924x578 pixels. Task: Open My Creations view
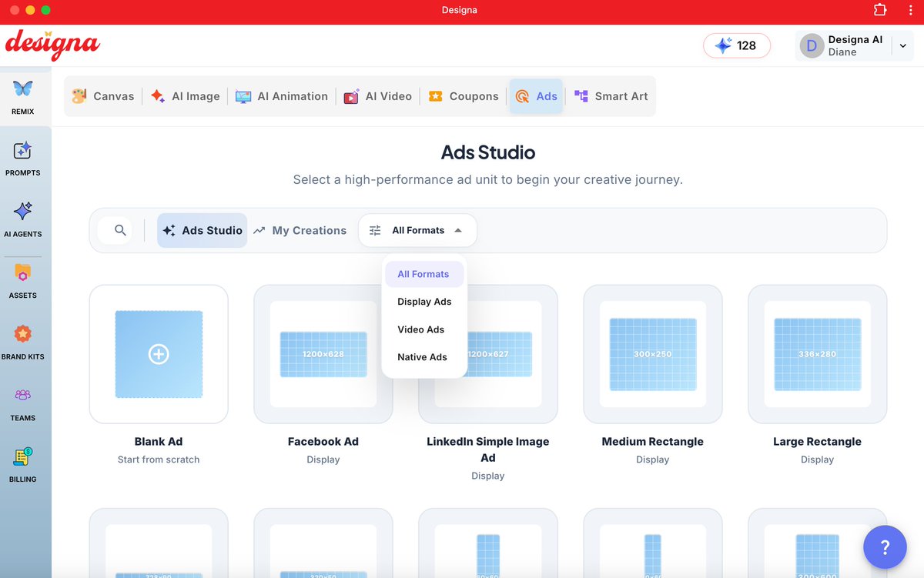(300, 230)
